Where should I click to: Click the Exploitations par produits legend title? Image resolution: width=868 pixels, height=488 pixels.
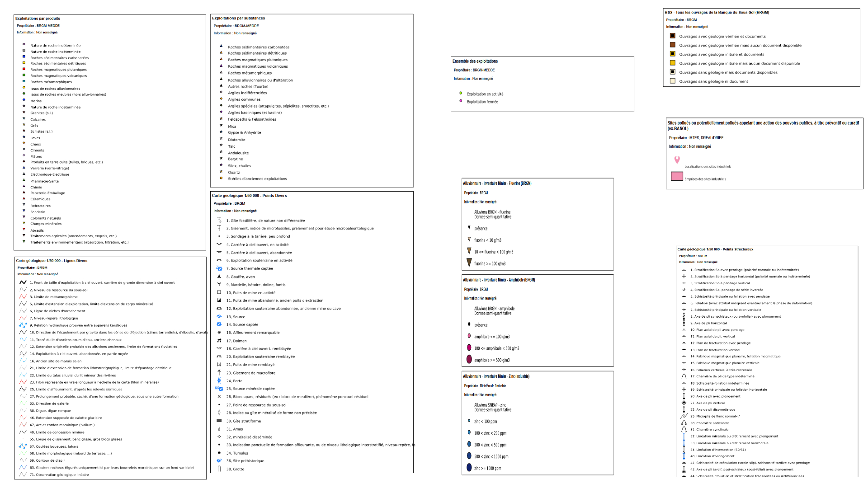38,19
